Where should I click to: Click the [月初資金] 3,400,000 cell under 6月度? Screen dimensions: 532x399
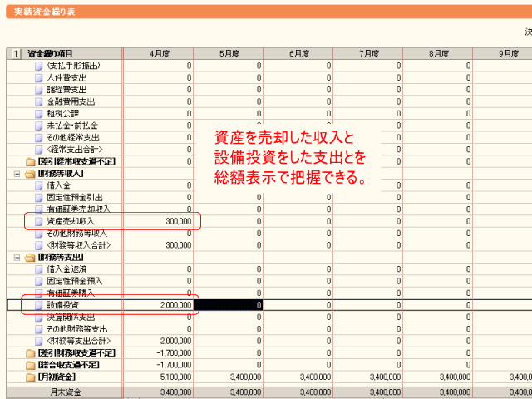click(x=298, y=377)
